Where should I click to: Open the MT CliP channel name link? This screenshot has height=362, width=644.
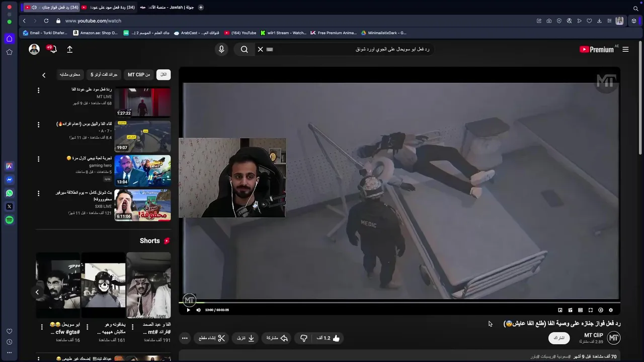click(x=593, y=335)
